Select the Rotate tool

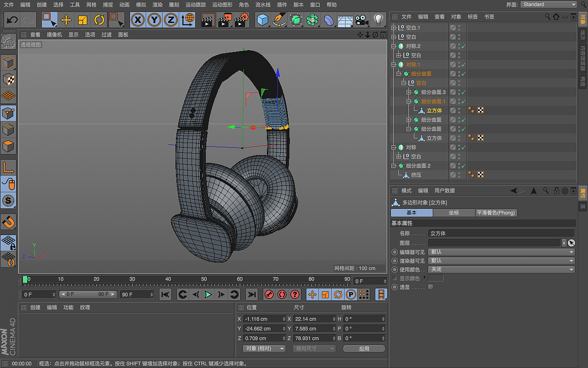99,20
